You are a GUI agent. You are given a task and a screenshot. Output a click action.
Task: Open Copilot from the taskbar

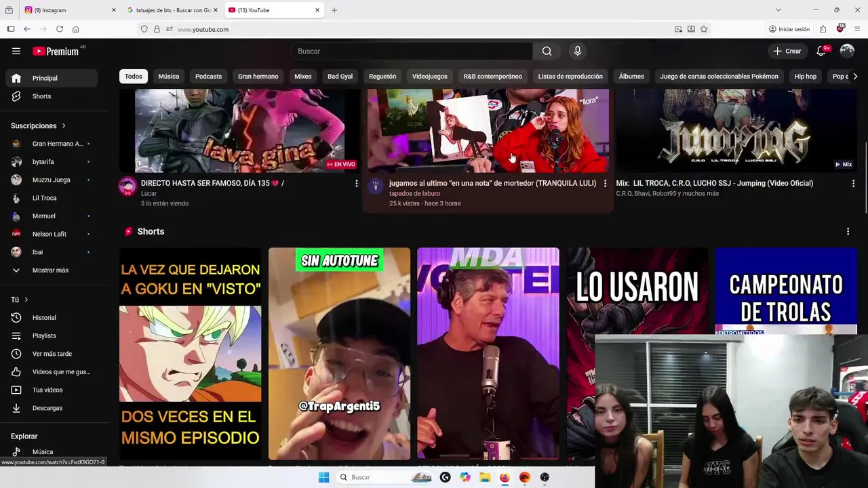(465, 477)
